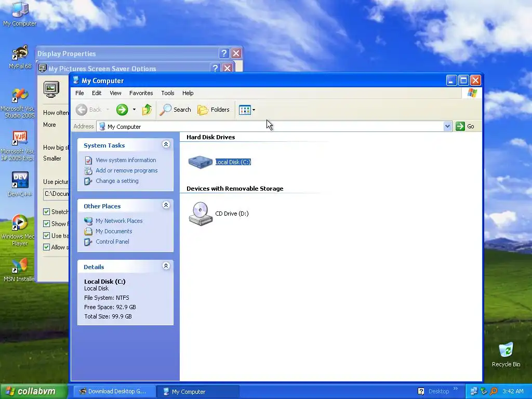The image size is (532, 399).
Task: Collapse the Details panel
Action: point(166,266)
